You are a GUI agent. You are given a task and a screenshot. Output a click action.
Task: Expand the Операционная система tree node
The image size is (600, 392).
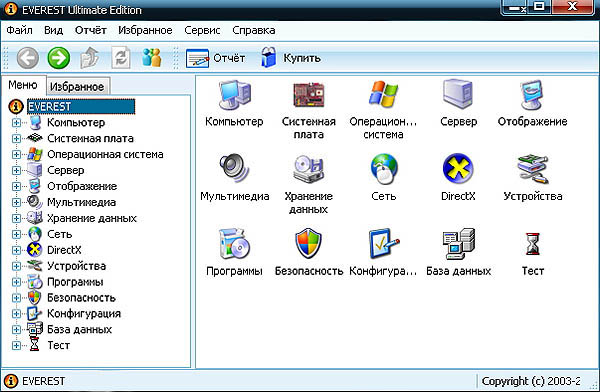(16, 154)
